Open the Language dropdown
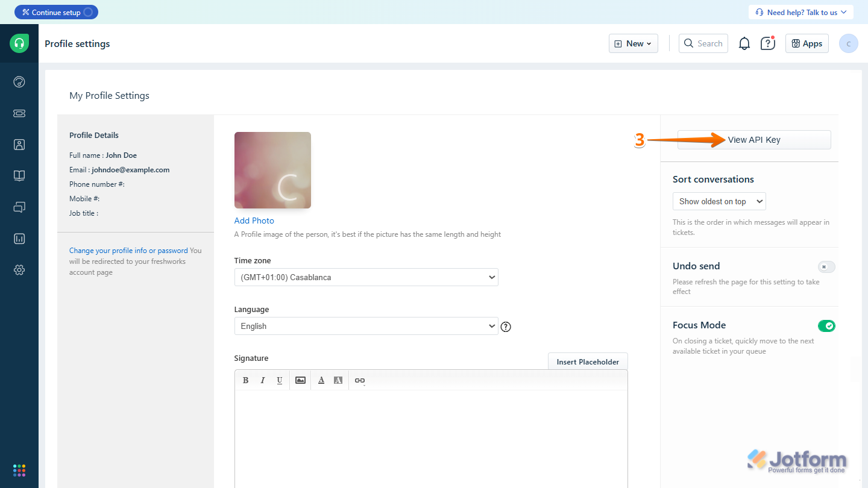This screenshot has height=488, width=868. (366, 326)
